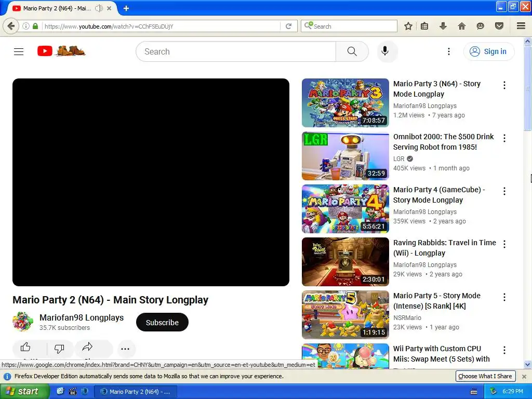Share the video using arrow icon
532x399 pixels.
[87, 347]
